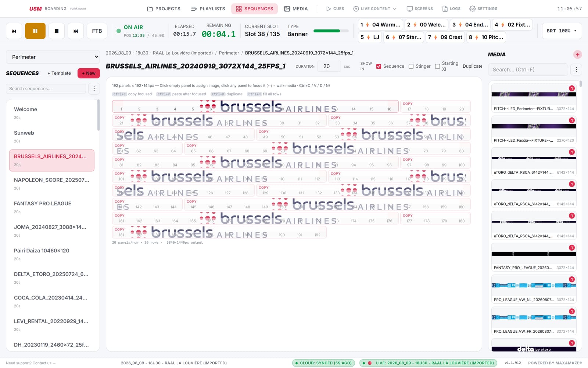Viewport: 588px width, 368px height.
Task: Trigger cue 3 04 End...
Action: point(470,25)
